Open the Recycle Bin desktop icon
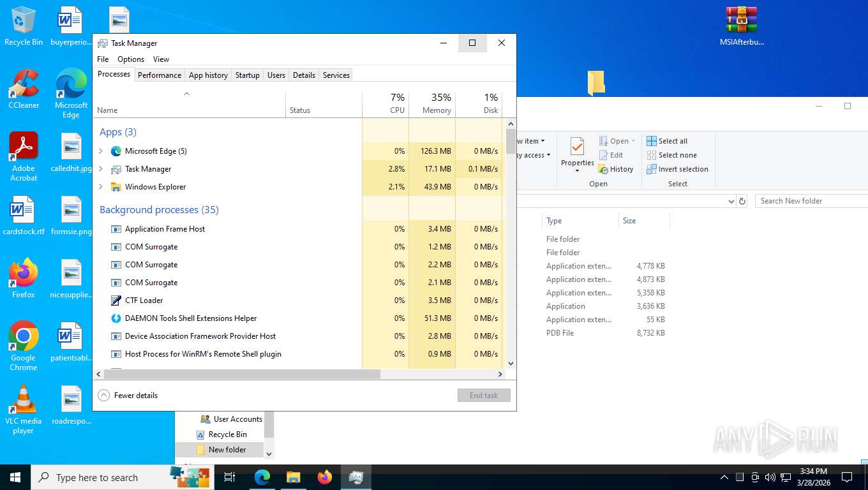 point(24,26)
